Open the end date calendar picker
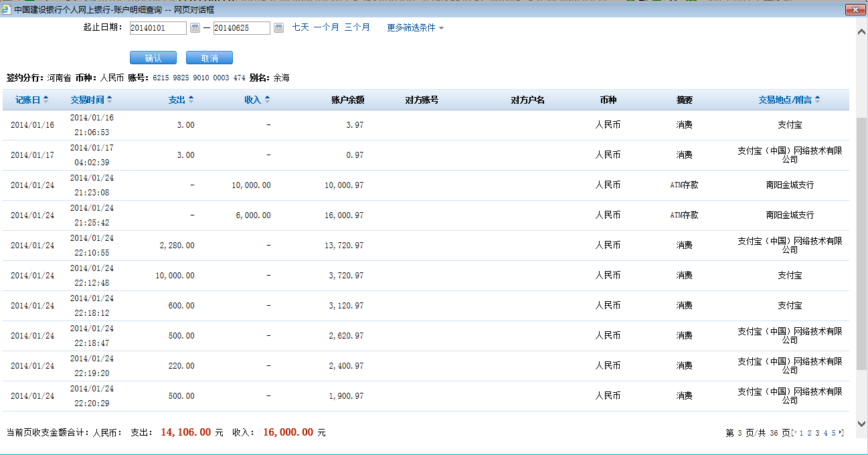Image resolution: width=868 pixels, height=455 pixels. (278, 28)
